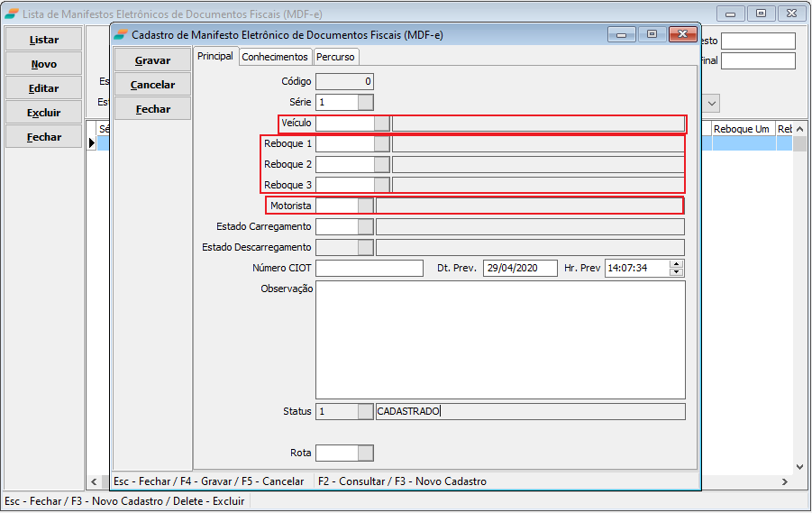This screenshot has width=812, height=513.
Task: Open the Estado Carregamento lookup button
Action: click(365, 227)
